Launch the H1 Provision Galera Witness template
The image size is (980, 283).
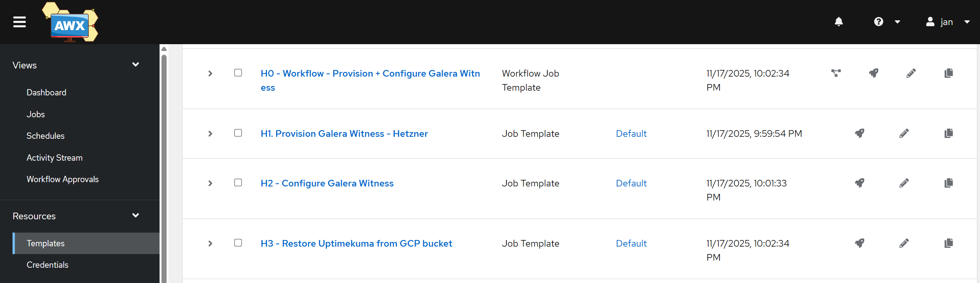(860, 133)
